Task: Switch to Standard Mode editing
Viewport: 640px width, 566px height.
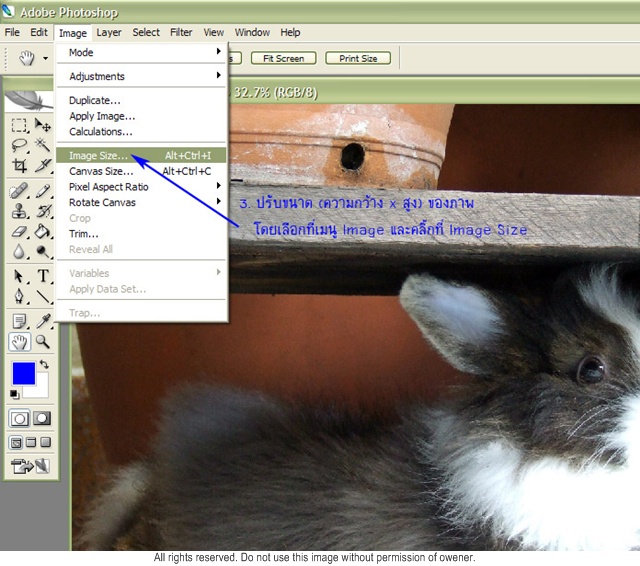Action: pos(19,418)
